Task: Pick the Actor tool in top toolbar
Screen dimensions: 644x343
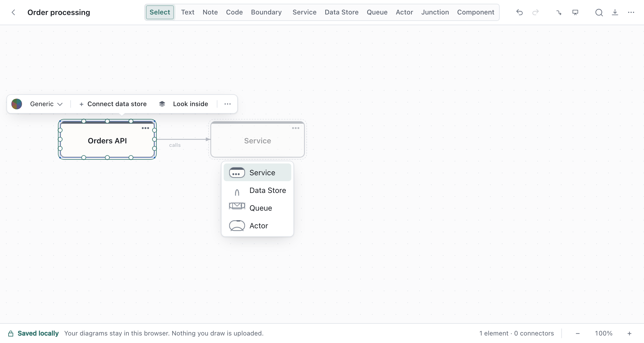Action: [404, 12]
